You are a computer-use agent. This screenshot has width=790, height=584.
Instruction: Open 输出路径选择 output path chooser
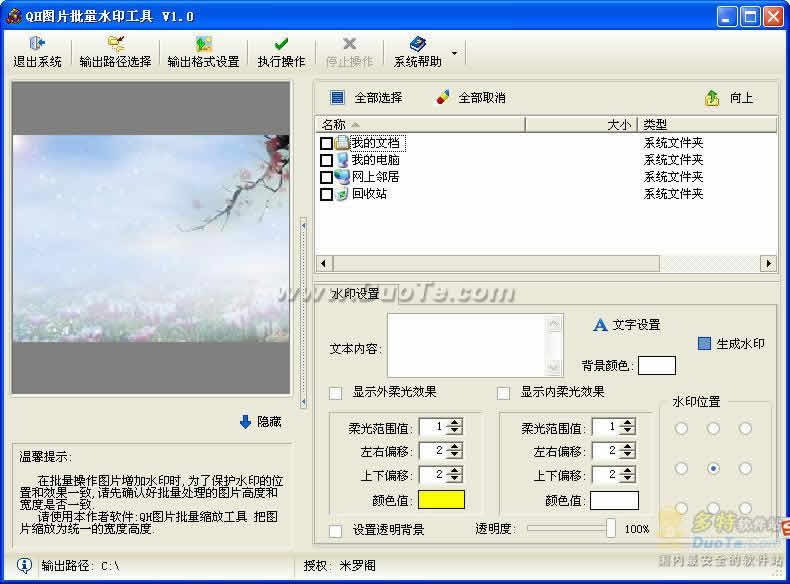tap(115, 44)
